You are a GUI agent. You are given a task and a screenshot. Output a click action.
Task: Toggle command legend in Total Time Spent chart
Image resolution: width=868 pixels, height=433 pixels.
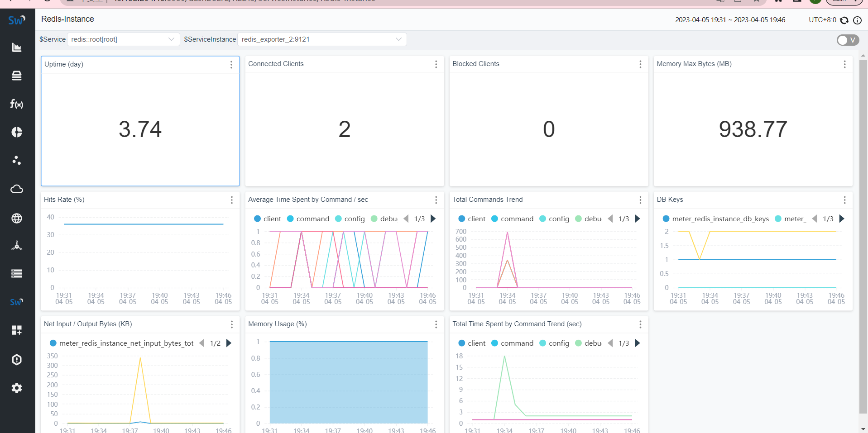click(513, 343)
